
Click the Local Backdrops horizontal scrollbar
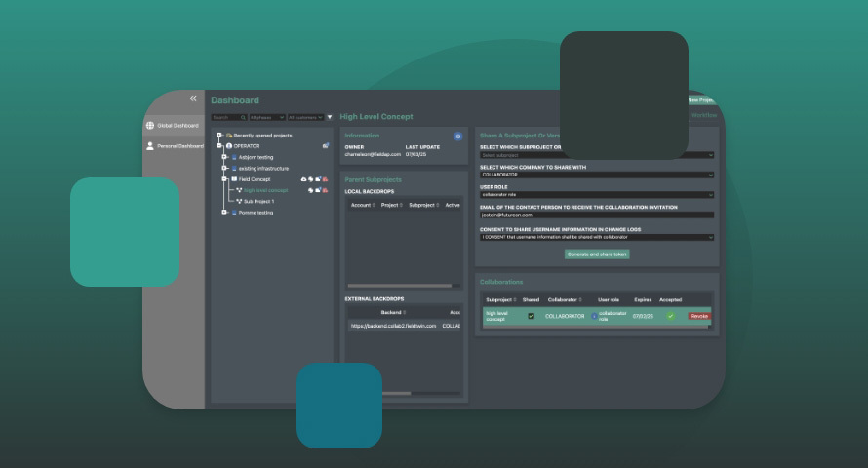400,286
